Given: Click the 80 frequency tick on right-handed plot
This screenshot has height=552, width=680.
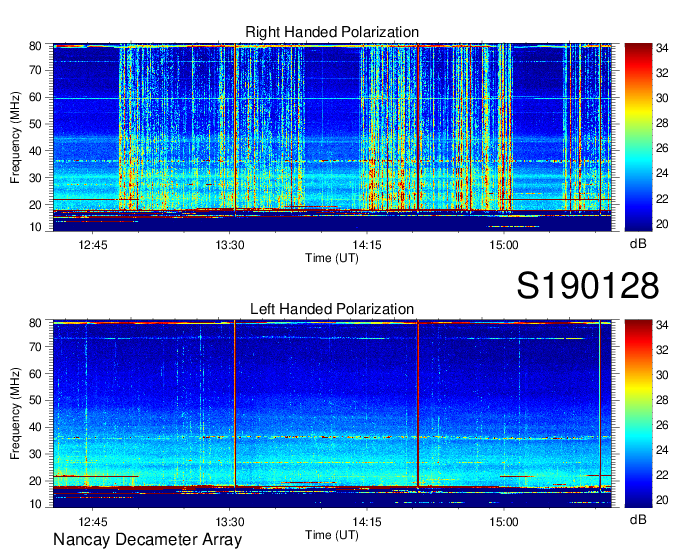Looking at the screenshot, I should tap(35, 46).
